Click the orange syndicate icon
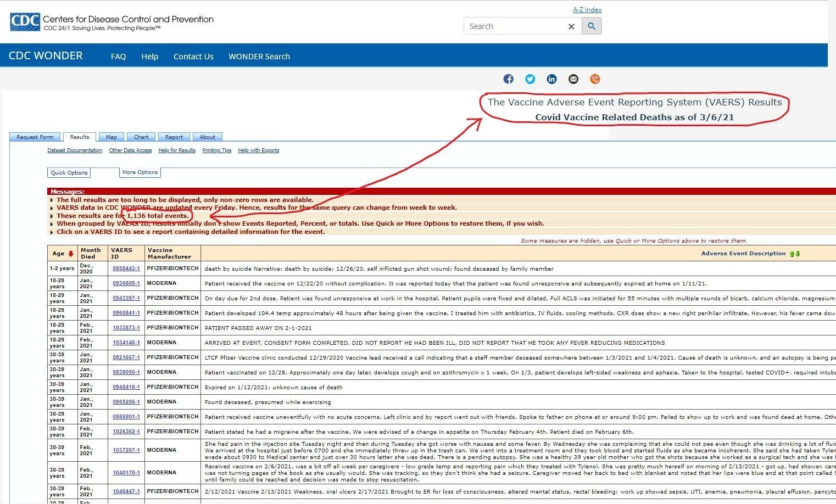 coord(595,79)
